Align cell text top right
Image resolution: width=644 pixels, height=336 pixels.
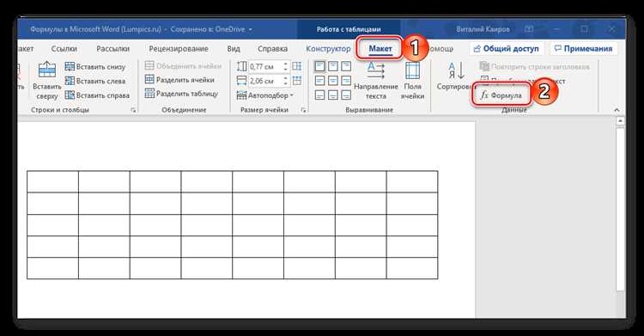pyautogui.click(x=346, y=66)
